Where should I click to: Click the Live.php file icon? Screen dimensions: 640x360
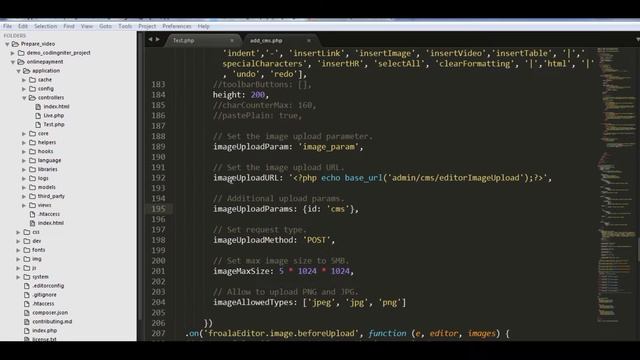click(38, 116)
